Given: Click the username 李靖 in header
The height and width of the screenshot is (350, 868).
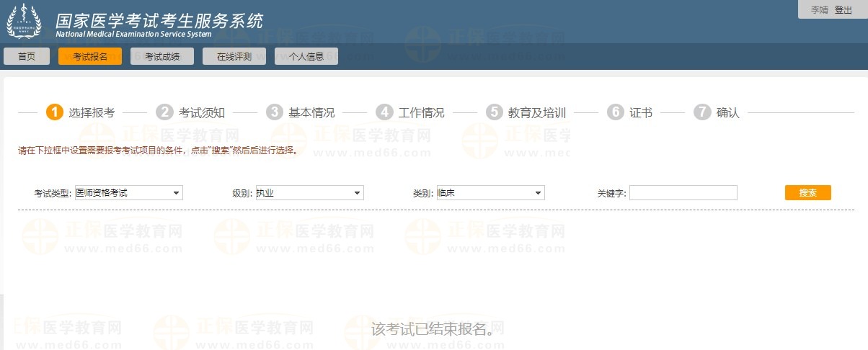Looking at the screenshot, I should point(819,10).
